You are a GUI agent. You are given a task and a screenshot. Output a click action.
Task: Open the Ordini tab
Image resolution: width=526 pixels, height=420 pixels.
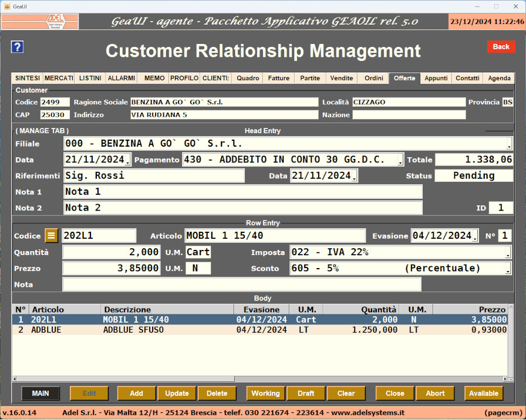coord(374,78)
